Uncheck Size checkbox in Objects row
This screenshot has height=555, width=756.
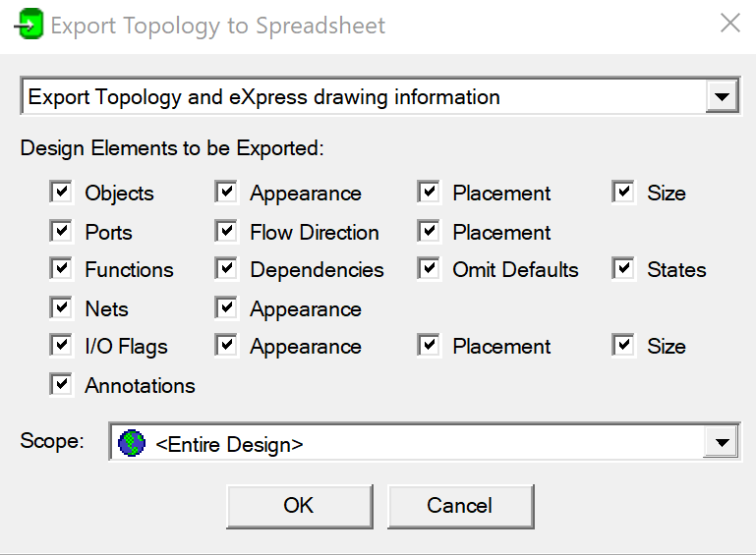point(623,193)
